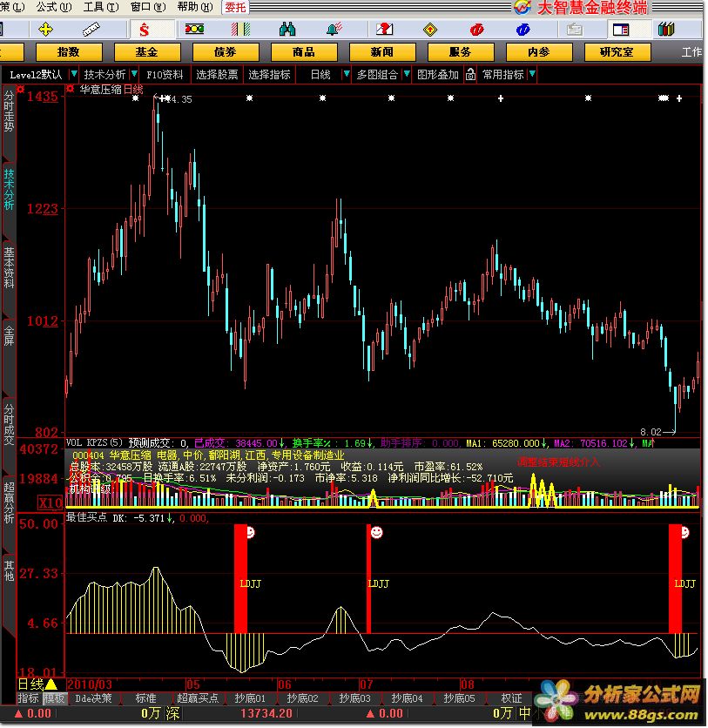This screenshot has width=708, height=728.
Task: Open the books library icon
Action: (x=666, y=30)
